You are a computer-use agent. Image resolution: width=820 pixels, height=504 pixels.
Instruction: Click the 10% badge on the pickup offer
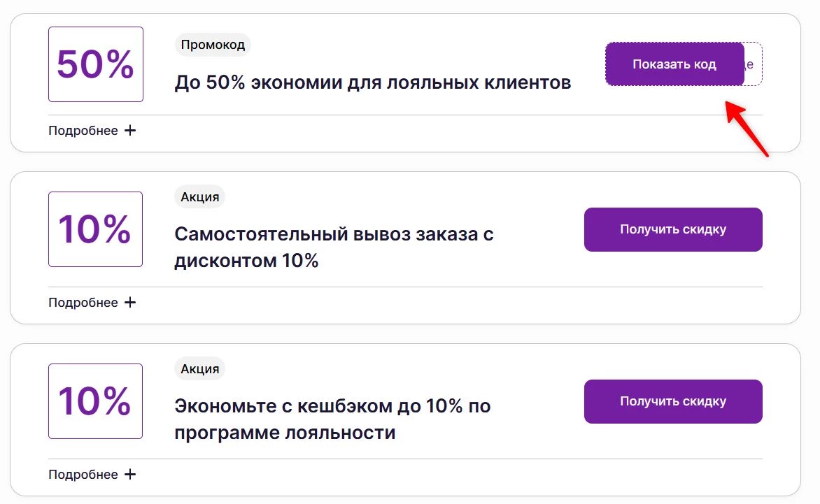(95, 229)
